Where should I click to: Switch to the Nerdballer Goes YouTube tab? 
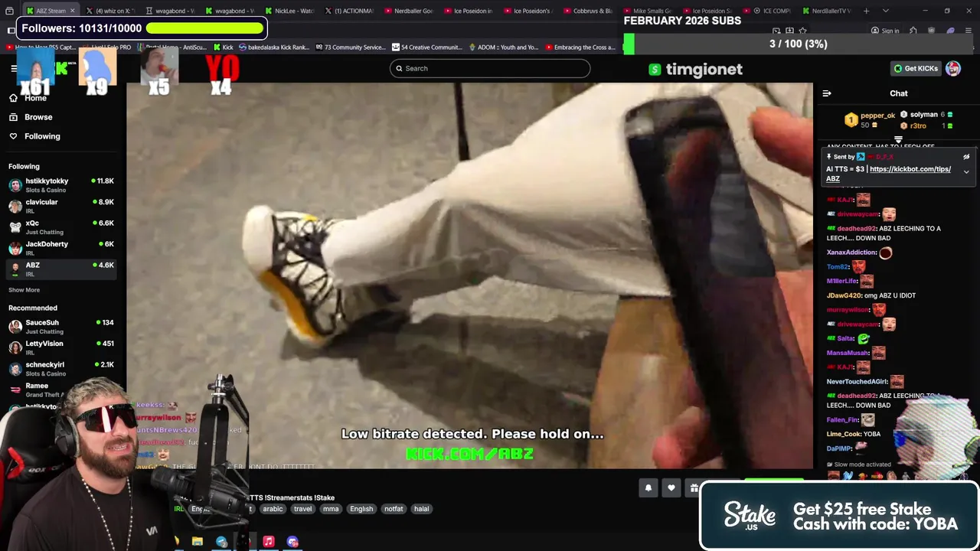tap(410, 11)
